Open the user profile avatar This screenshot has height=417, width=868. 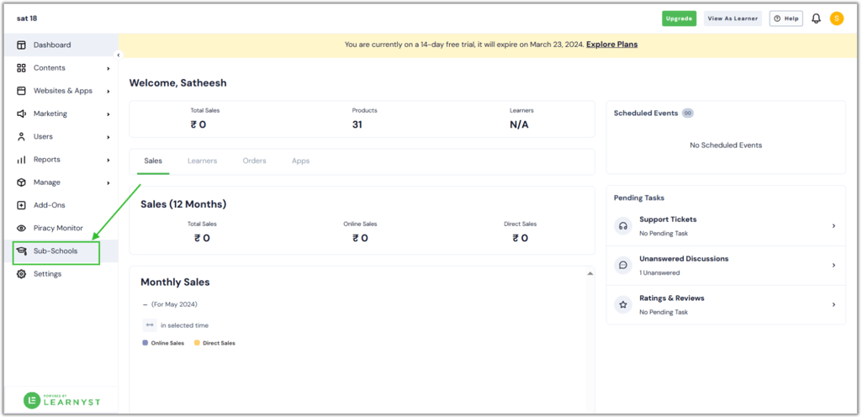coord(836,18)
